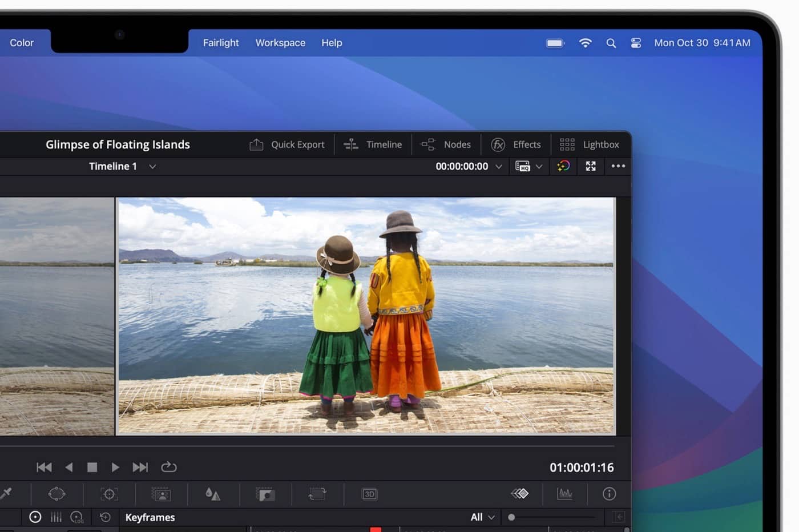The height and width of the screenshot is (532, 799).
Task: Open the Color menu
Action: click(22, 43)
